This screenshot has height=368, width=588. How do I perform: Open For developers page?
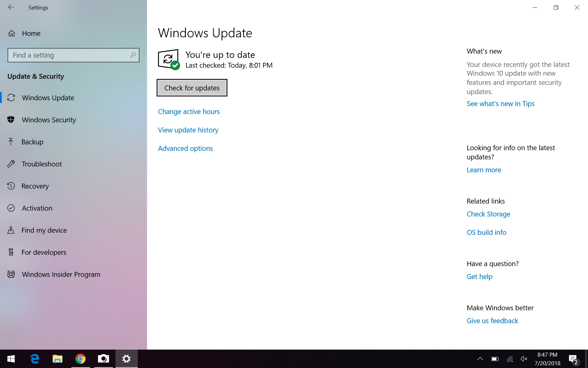click(73, 252)
